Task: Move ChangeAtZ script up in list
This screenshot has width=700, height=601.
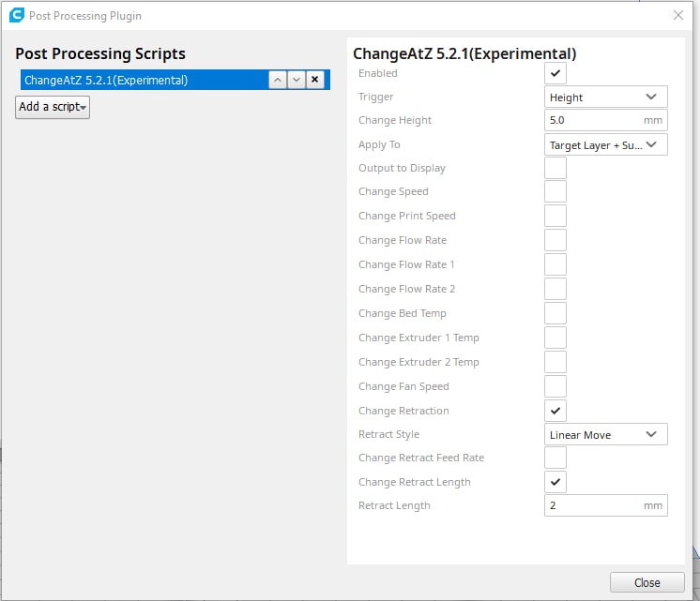Action: coord(277,80)
